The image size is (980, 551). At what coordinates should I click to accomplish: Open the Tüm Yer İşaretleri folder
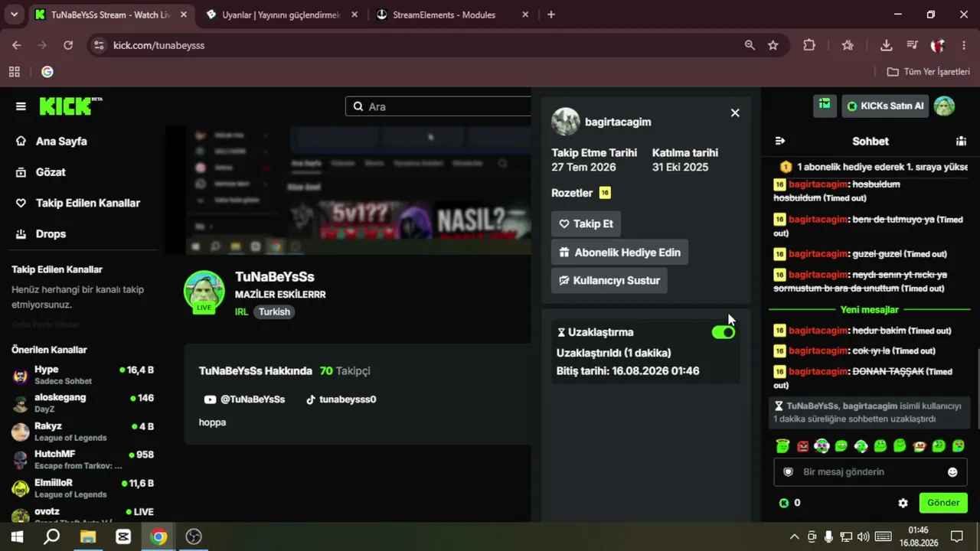click(x=928, y=71)
